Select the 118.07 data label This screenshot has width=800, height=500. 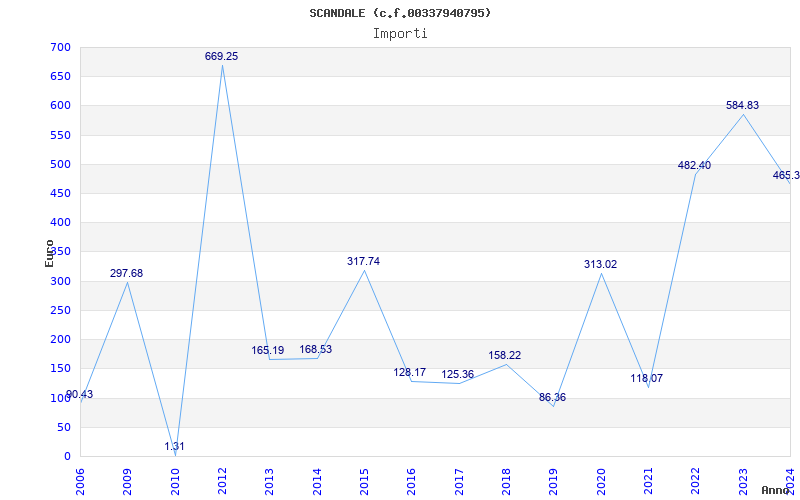pyautogui.click(x=646, y=379)
